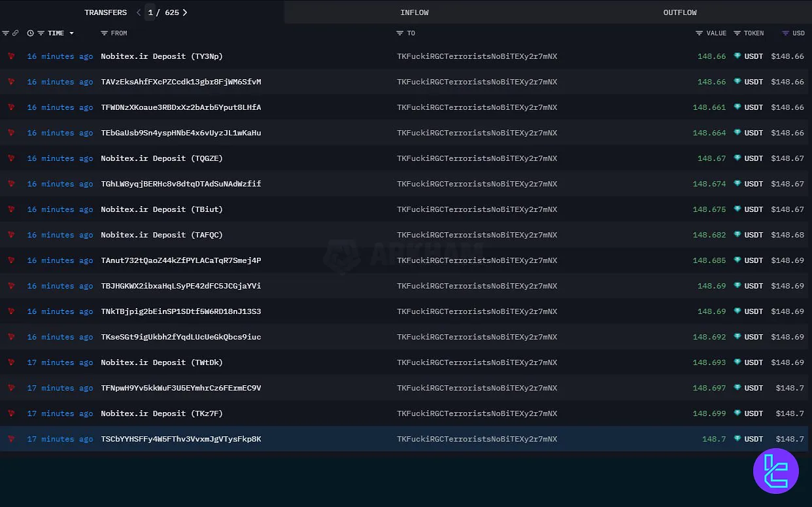Select the TRANSFERS tab
The height and width of the screenshot is (507, 812).
[105, 12]
